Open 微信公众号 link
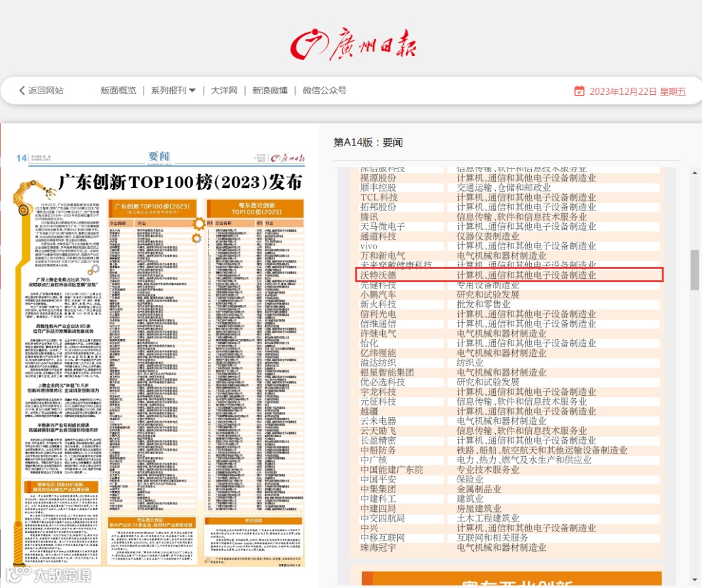Screen dimensions: 702x588 coord(324,90)
